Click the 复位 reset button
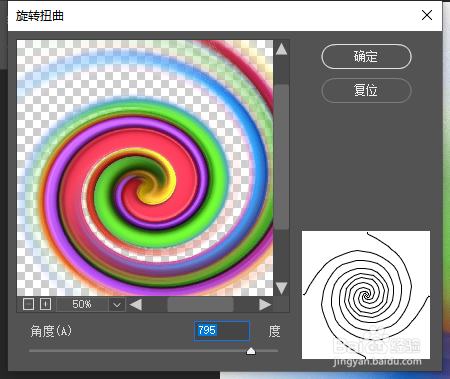Viewport: 450px width, 379px height. 366,90
